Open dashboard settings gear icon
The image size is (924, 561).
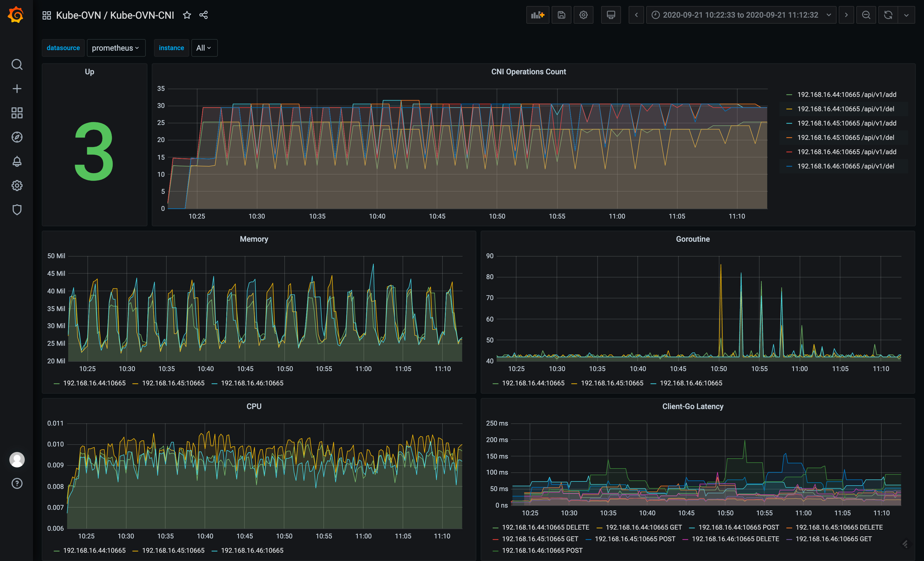[583, 15]
